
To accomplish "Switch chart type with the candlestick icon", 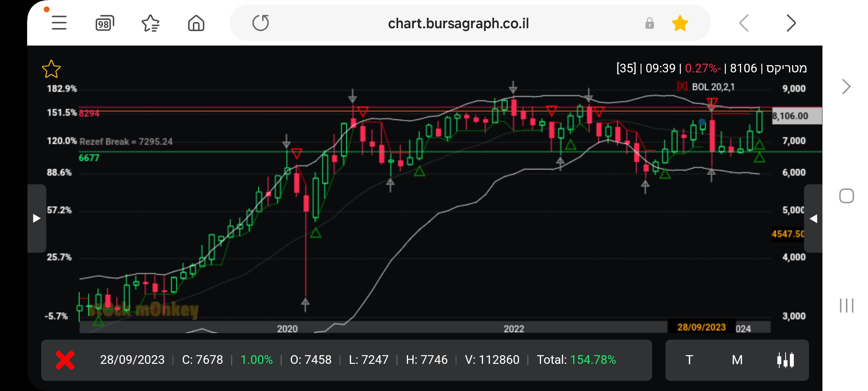I will [786, 360].
